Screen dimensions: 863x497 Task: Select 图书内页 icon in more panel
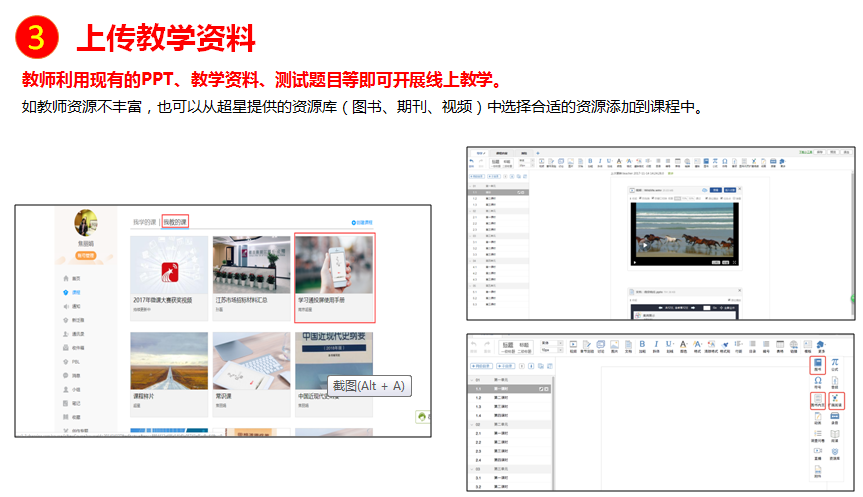(x=818, y=401)
